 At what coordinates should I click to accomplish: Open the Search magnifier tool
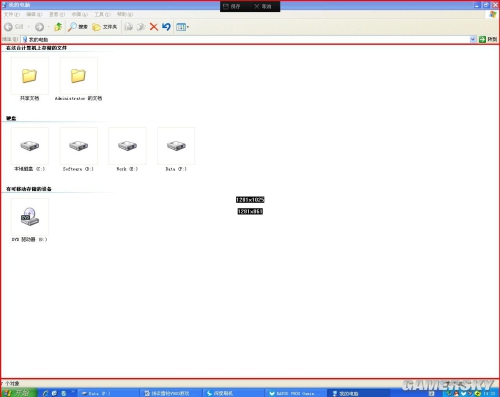pyautogui.click(x=78, y=27)
